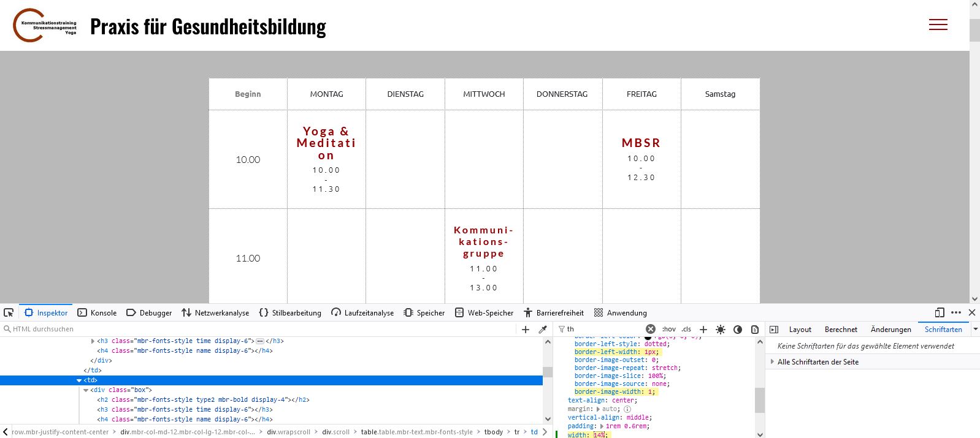This screenshot has width=980, height=438.
Task: Click the 'Yoga & Meditation' course title
Action: click(x=326, y=143)
